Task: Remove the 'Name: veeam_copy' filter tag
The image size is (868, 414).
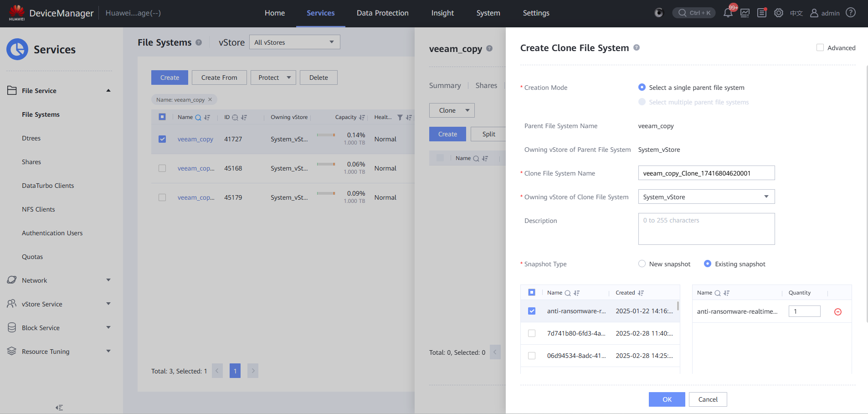Action: click(210, 100)
